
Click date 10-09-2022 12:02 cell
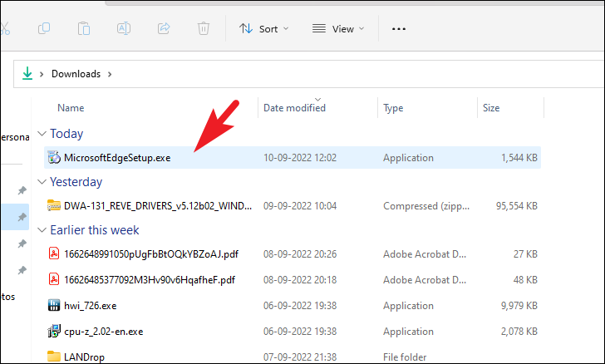pyautogui.click(x=300, y=158)
